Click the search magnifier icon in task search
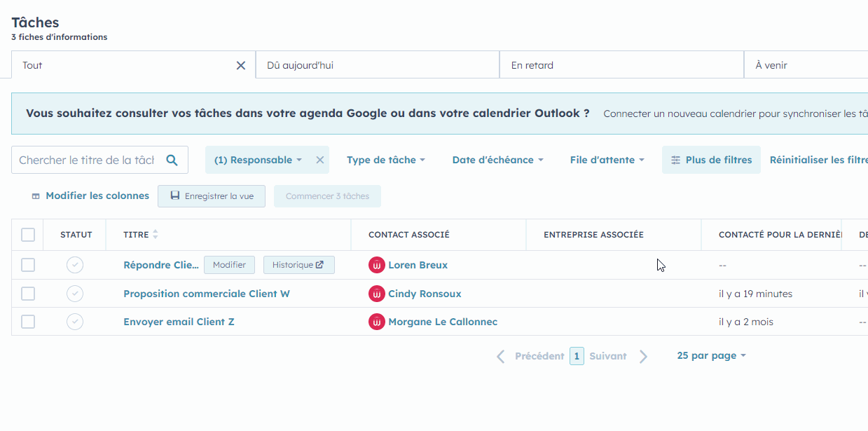 pyautogui.click(x=172, y=160)
